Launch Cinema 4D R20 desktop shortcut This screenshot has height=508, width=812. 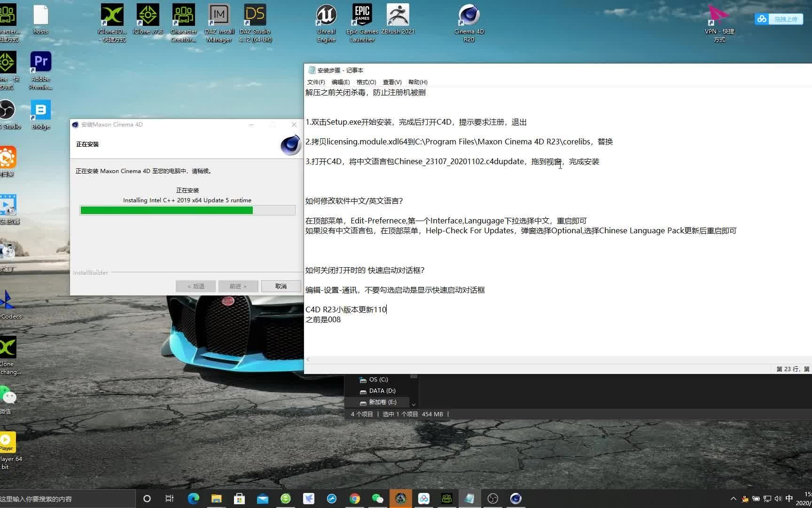point(469,23)
